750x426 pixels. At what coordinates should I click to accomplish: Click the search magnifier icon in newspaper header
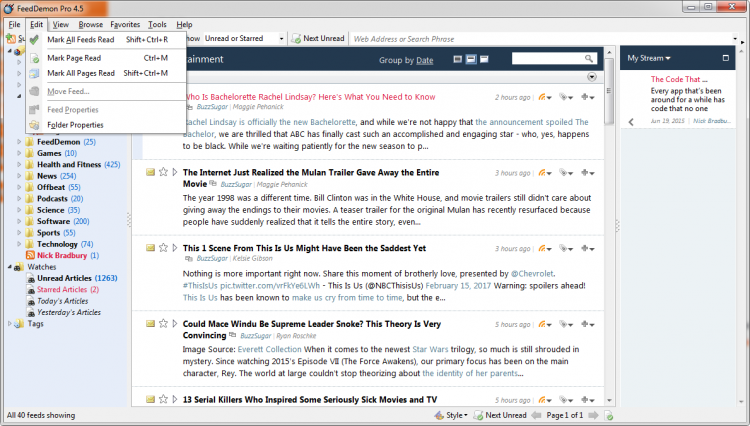(589, 58)
